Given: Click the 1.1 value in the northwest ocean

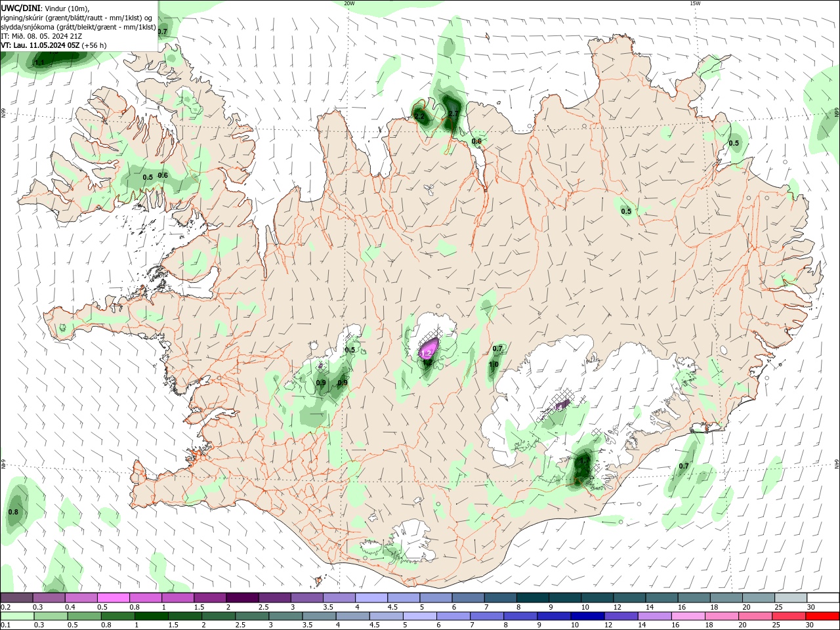Looking at the screenshot, I should click(x=39, y=62).
